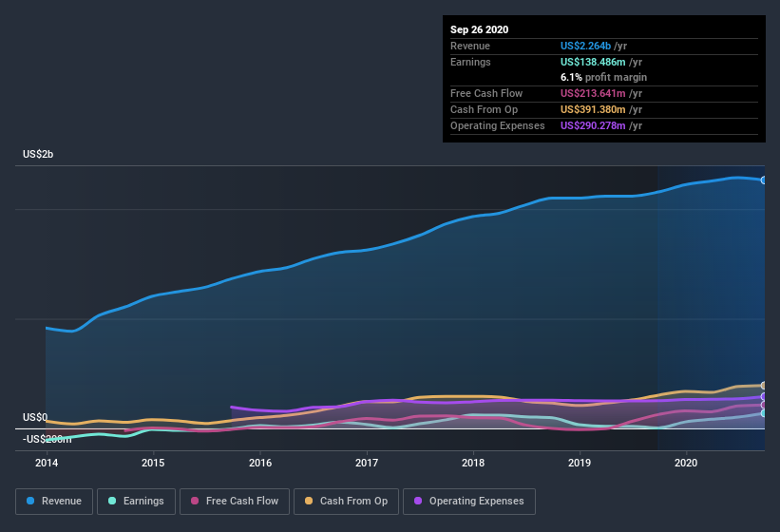Click the 2020 x-axis label
The height and width of the screenshot is (532, 780).
[686, 463]
